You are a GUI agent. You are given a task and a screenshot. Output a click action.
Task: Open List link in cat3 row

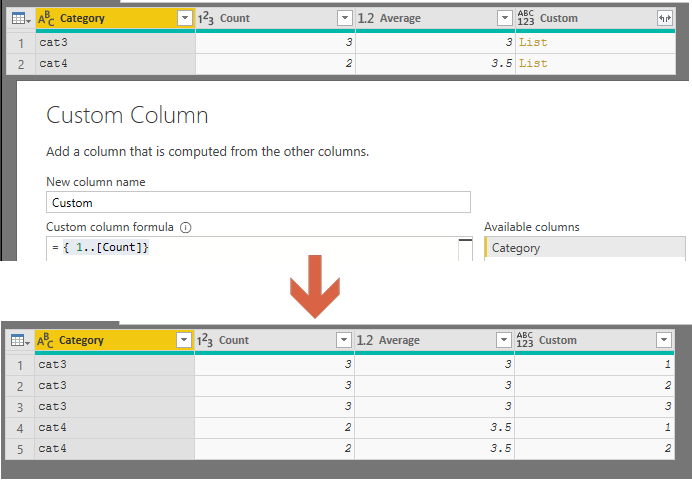[x=533, y=42]
